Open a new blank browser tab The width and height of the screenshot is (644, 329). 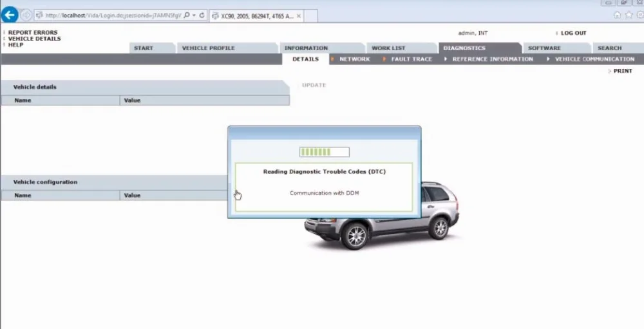311,16
